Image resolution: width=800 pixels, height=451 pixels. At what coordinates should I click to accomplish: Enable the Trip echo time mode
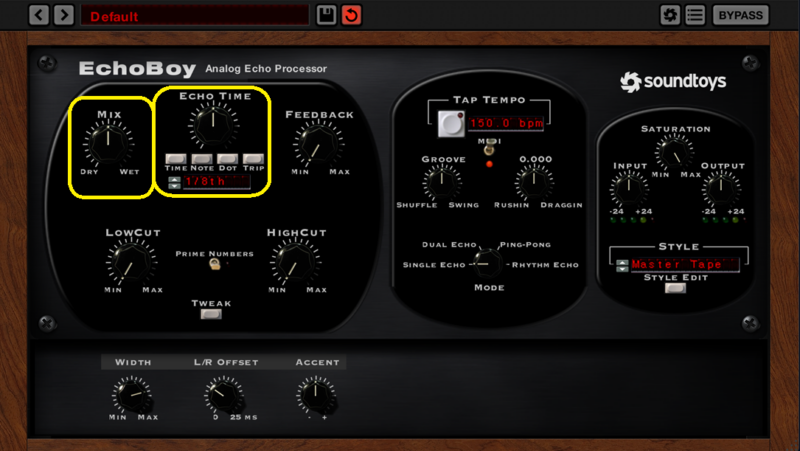253,159
